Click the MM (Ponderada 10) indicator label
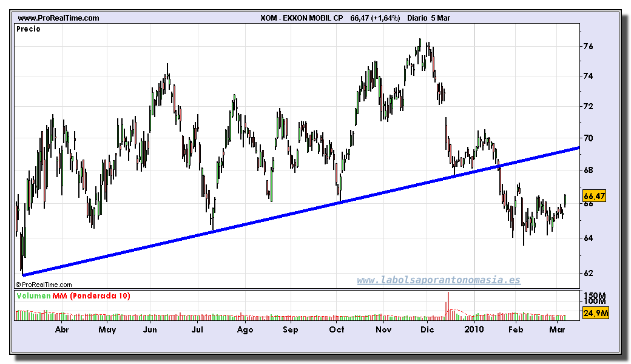This screenshot has height=364, width=631. tap(92, 296)
